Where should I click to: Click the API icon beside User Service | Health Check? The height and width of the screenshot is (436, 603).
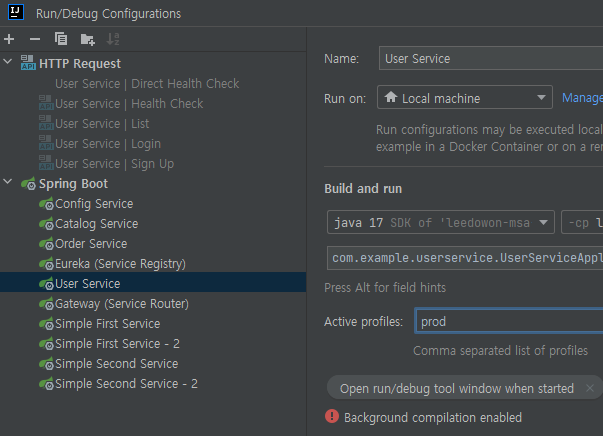(x=46, y=103)
